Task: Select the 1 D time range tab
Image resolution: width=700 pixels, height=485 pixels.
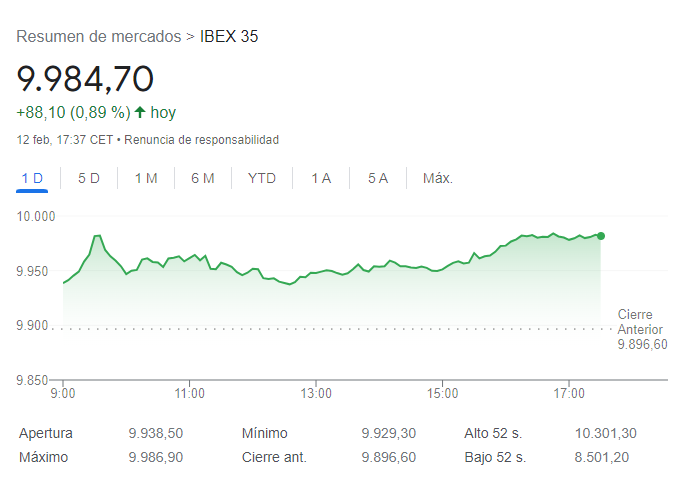Action: pyautogui.click(x=33, y=178)
